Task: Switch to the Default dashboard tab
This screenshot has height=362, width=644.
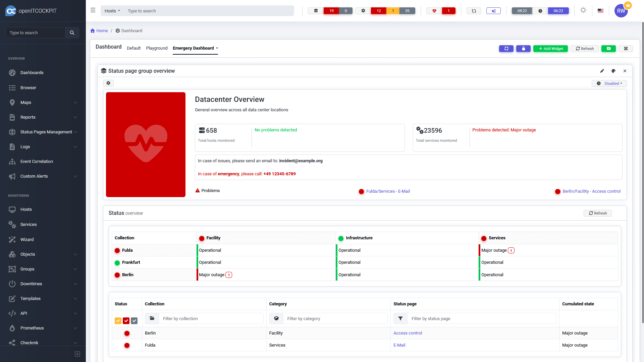Action: 133,48
